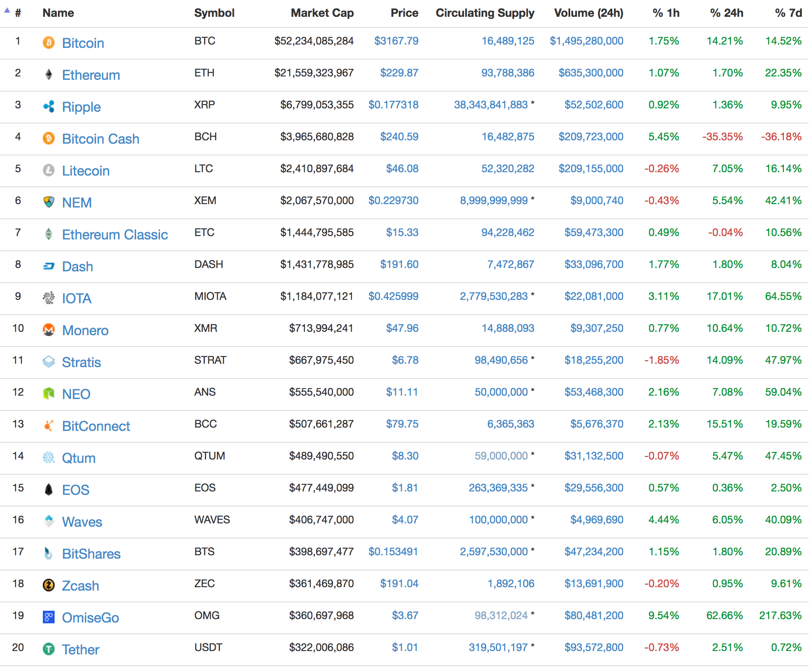Screen dimensions: 812x667
Task: Sort table by Volume (24h) header
Action: coord(588,13)
